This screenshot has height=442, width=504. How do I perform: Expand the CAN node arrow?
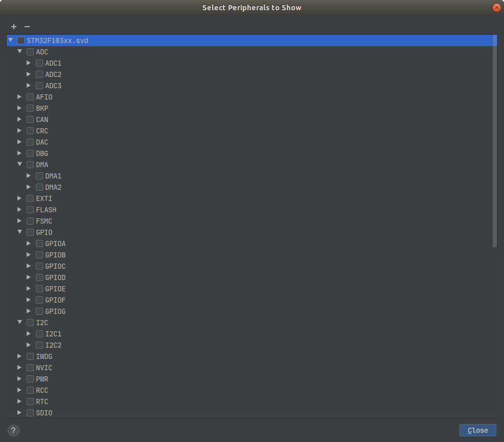[x=19, y=119]
